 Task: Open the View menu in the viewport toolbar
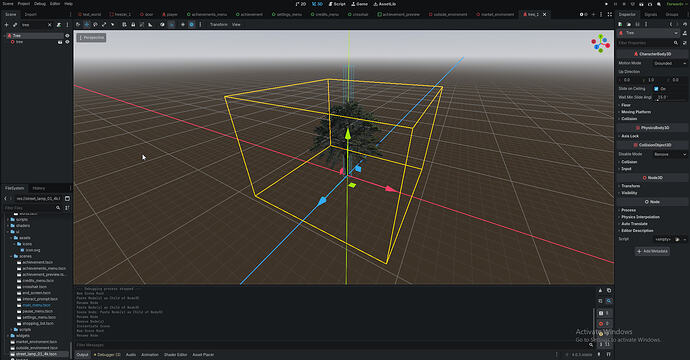tap(236, 25)
